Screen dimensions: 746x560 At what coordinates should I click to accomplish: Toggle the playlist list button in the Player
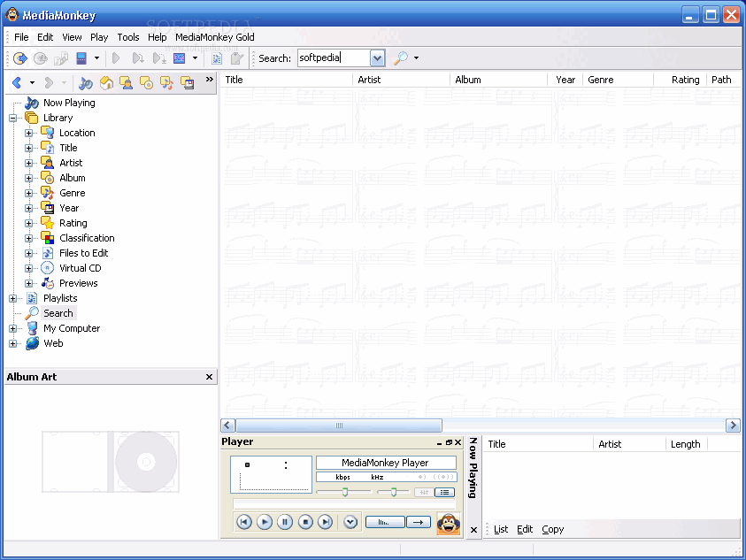(444, 492)
